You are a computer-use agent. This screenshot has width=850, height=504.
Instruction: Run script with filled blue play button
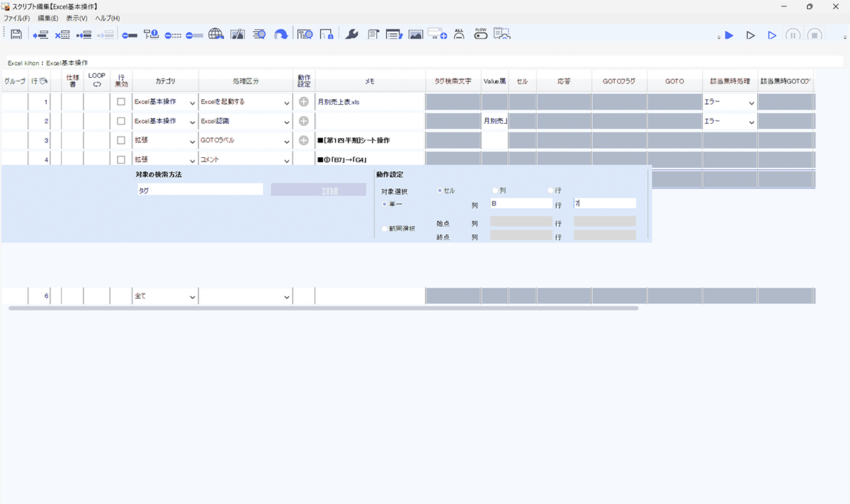click(729, 35)
